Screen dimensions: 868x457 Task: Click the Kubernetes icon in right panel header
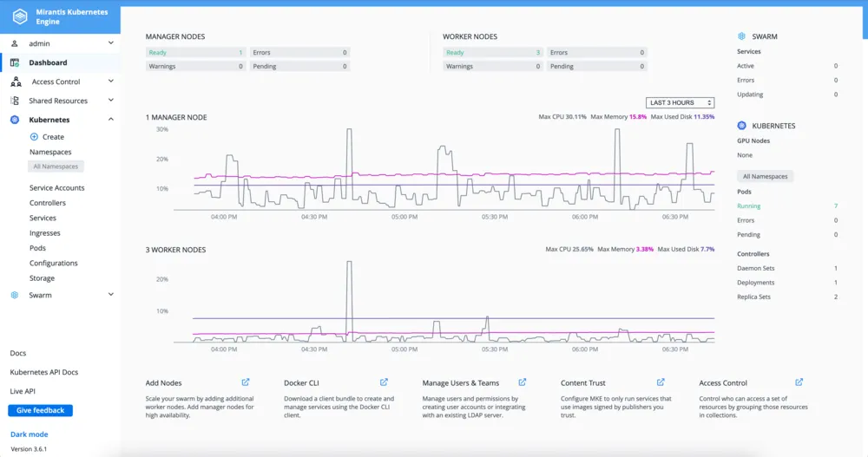click(x=742, y=126)
